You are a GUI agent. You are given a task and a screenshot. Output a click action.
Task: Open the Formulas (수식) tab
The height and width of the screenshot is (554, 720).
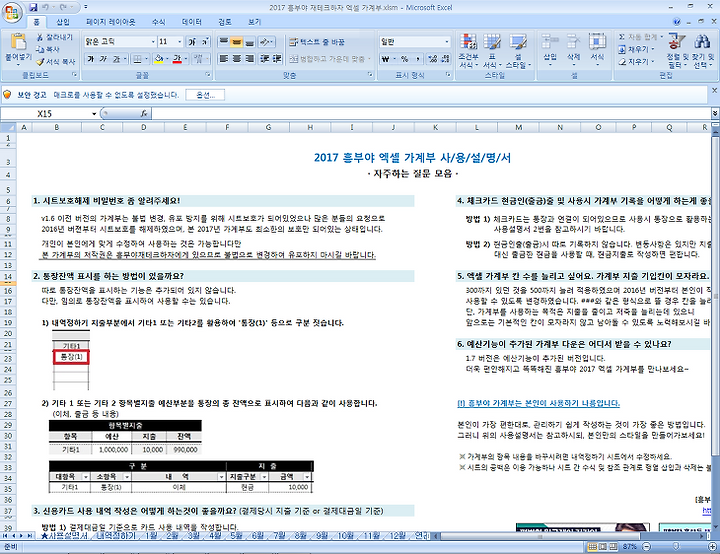pos(158,22)
